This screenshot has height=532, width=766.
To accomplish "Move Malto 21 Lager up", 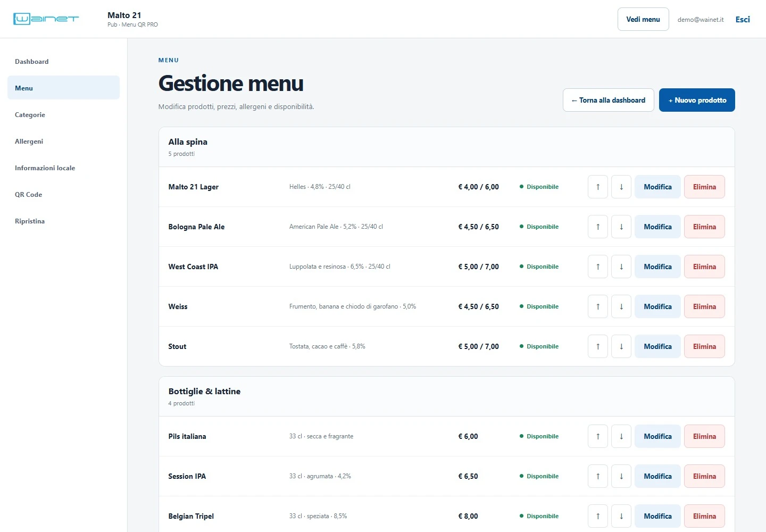I will pyautogui.click(x=598, y=187).
